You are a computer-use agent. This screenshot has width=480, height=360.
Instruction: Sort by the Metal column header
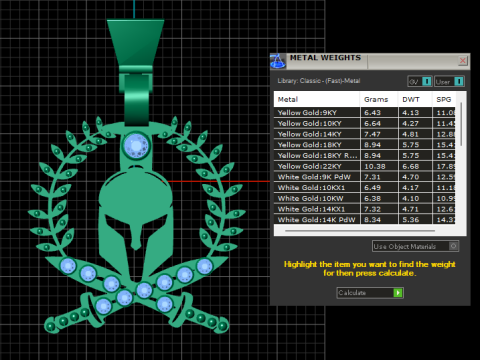pyautogui.click(x=317, y=99)
